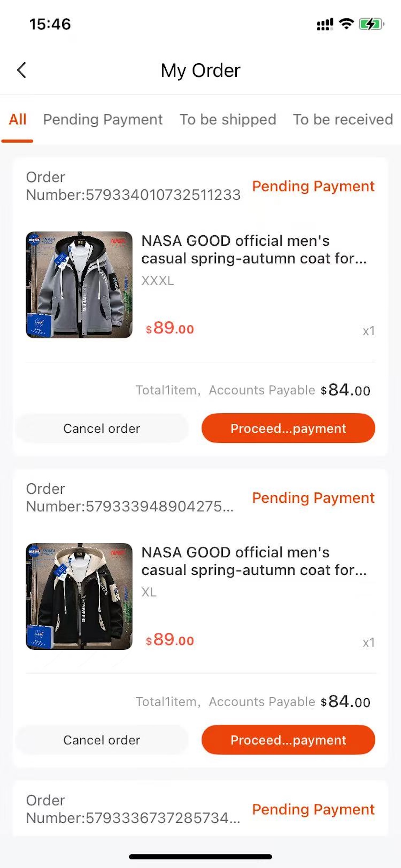Screen dimensions: 401x868
Task: Open the XXXL NASA GOOD coat title
Action: [x=254, y=250]
